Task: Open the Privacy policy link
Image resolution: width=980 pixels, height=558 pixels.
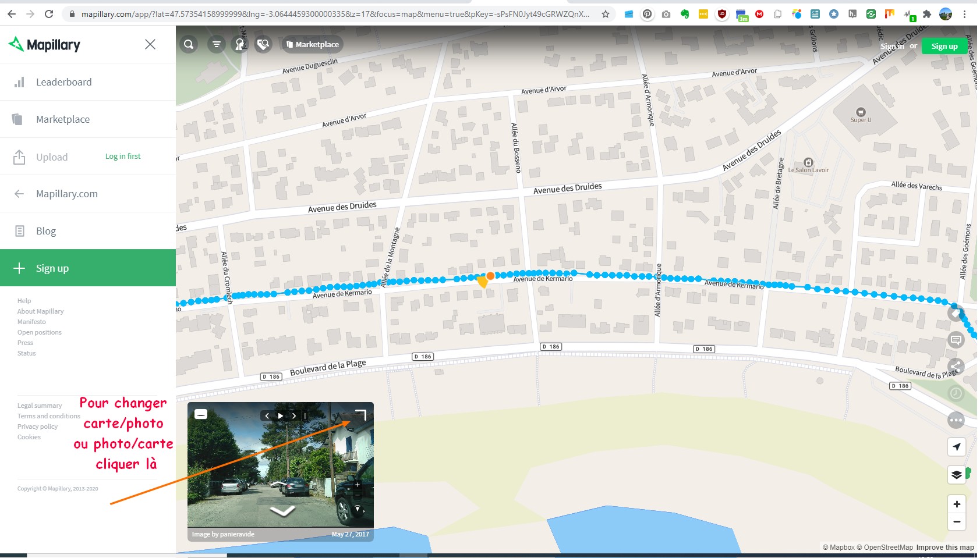Action: (38, 427)
